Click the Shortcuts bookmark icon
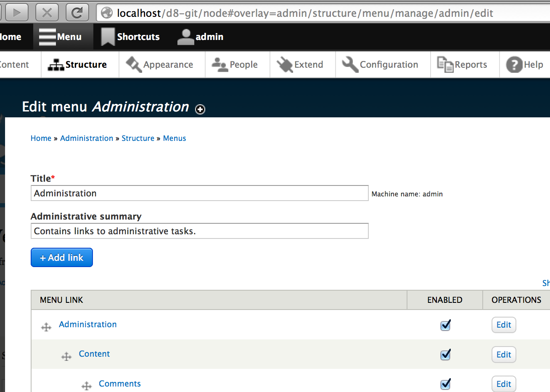This screenshot has width=550, height=392. (108, 37)
